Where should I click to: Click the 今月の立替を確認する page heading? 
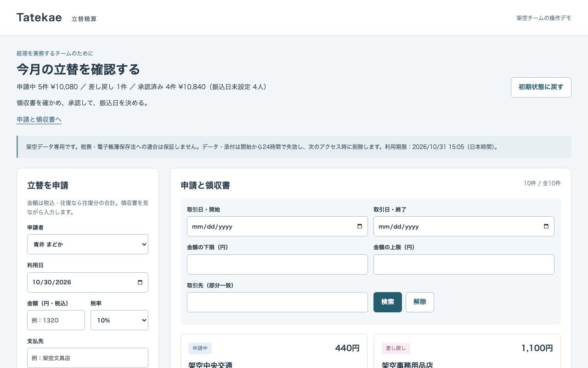(x=78, y=69)
